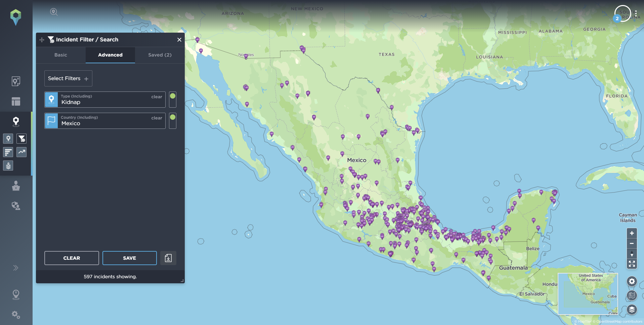The width and height of the screenshot is (644, 325).
Task: Open the Saved (2) tab
Action: pyautogui.click(x=160, y=55)
